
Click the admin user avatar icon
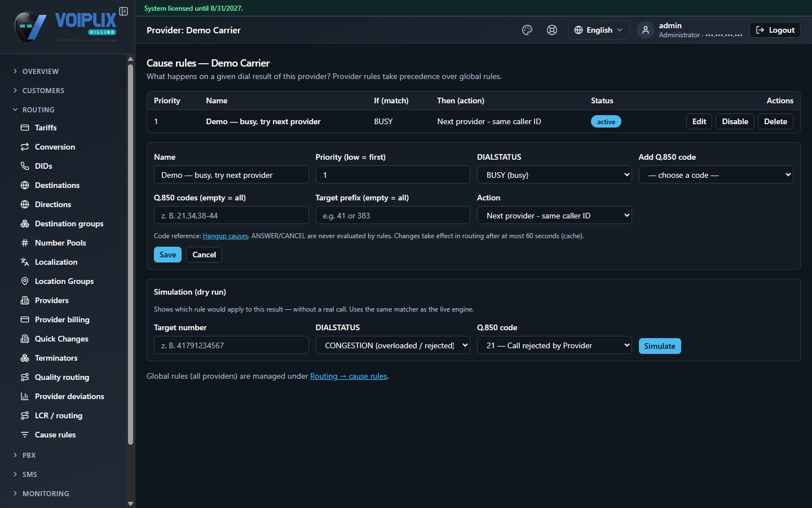point(646,30)
